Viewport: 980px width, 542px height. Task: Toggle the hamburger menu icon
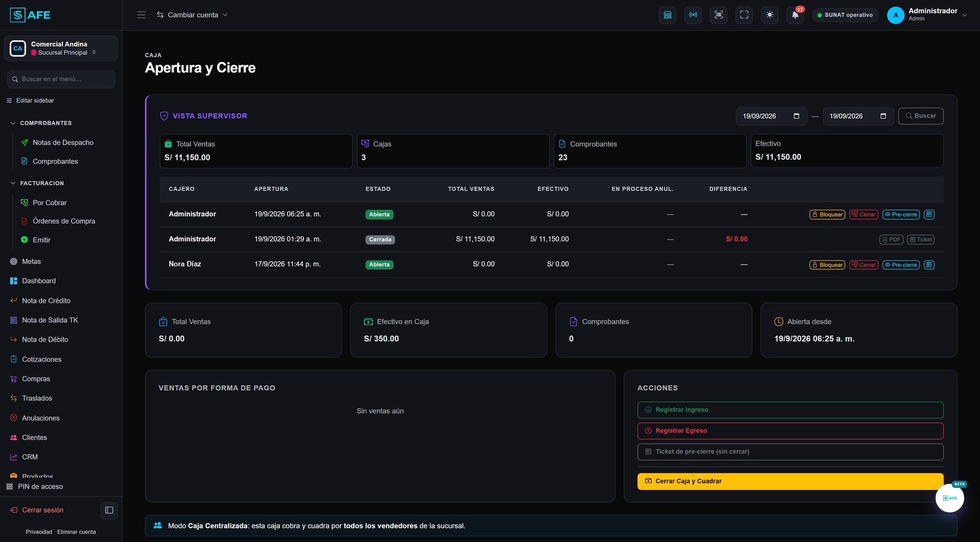click(141, 15)
